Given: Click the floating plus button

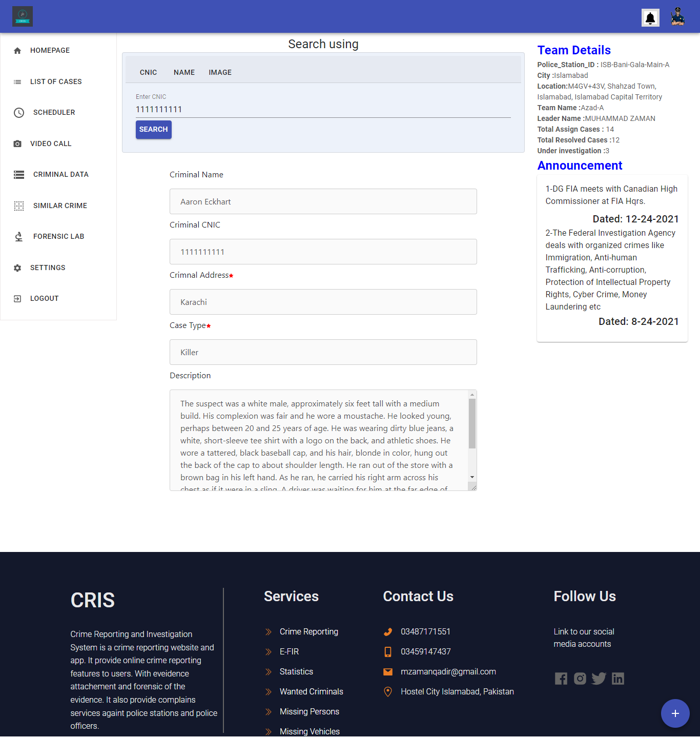Looking at the screenshot, I should pos(675,713).
